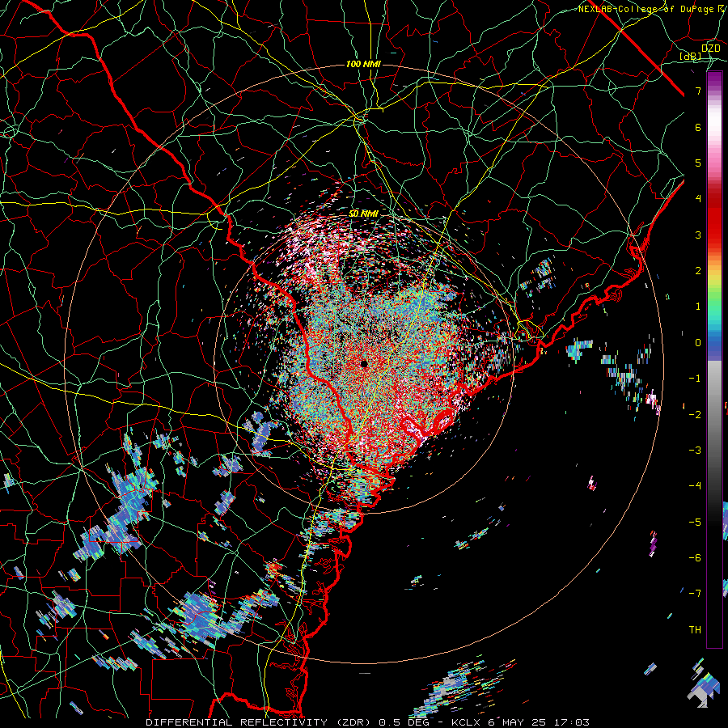Click the '-4' value on the ZDR scale
Viewport: 728px width, 728px height.
[x=695, y=485]
